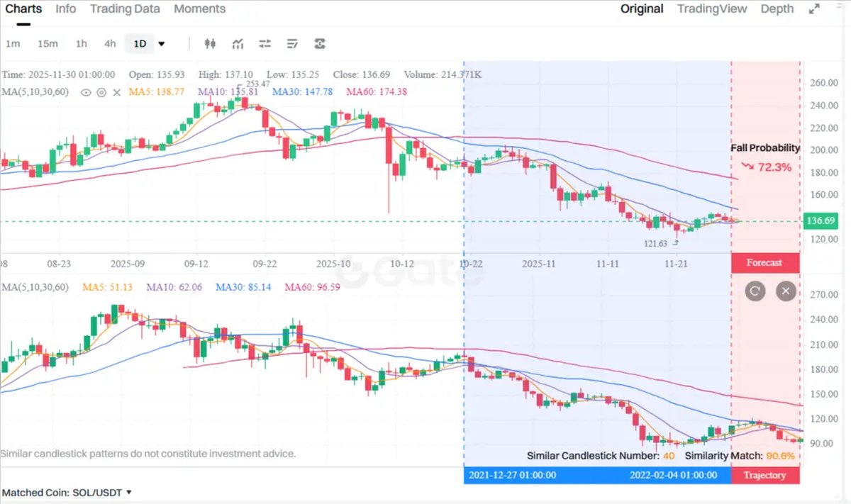Click the lower chart MA60: 96.59 value
Image resolution: width=851 pixels, height=504 pixels.
(312, 287)
